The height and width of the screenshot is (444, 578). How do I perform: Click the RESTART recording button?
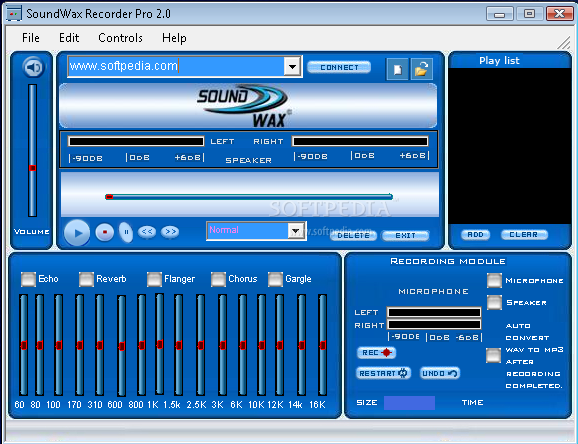tap(383, 373)
